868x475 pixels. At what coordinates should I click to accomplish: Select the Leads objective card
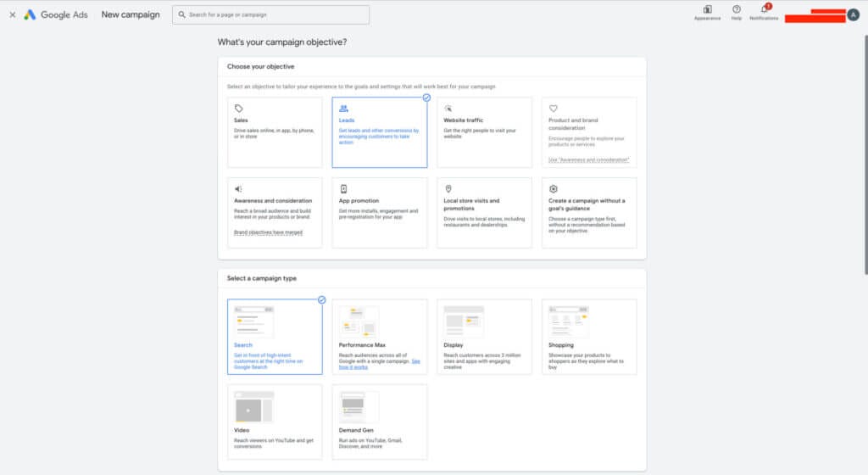(380, 132)
